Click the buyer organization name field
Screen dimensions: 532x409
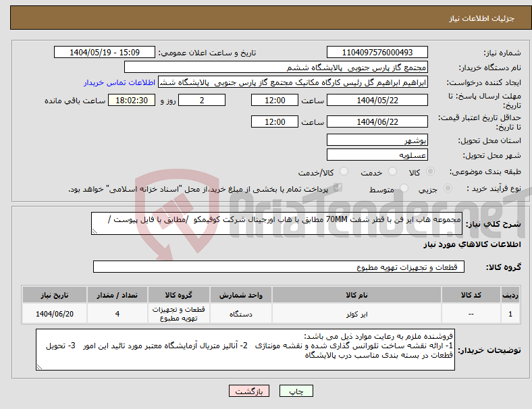(x=276, y=67)
